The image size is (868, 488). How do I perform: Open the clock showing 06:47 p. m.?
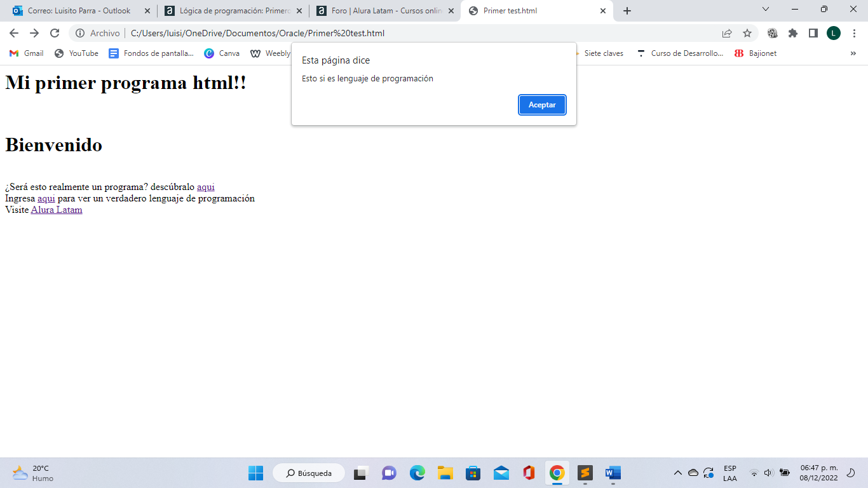tap(818, 473)
